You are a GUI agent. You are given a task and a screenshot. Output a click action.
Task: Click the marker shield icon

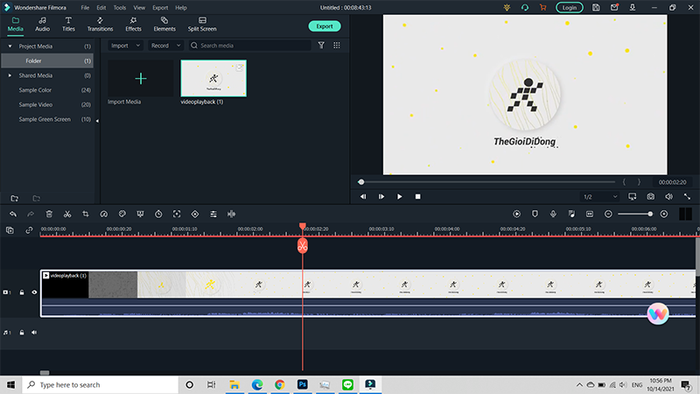click(535, 214)
